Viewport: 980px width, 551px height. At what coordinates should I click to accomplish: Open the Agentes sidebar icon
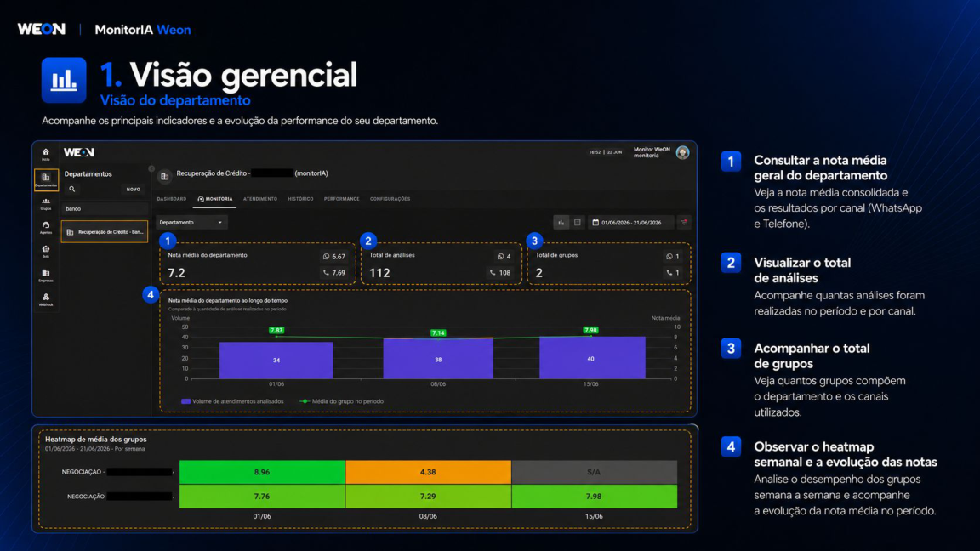(x=46, y=227)
